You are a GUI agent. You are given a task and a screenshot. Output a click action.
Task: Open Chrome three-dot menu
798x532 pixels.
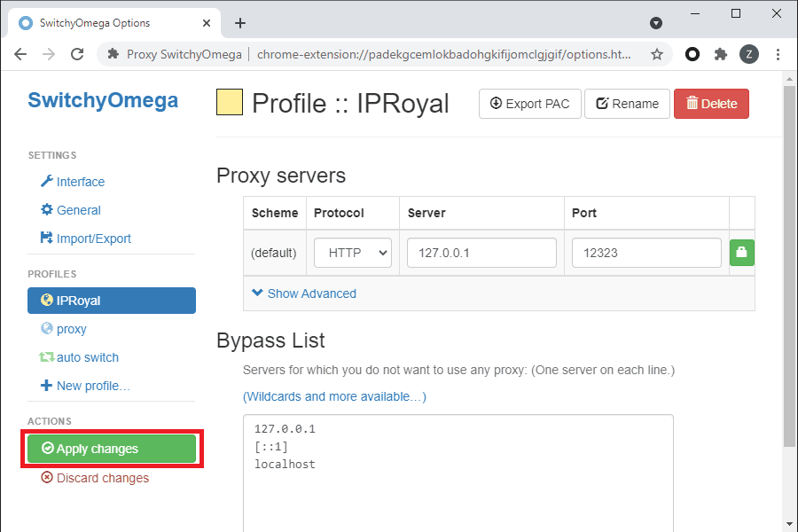coord(778,54)
